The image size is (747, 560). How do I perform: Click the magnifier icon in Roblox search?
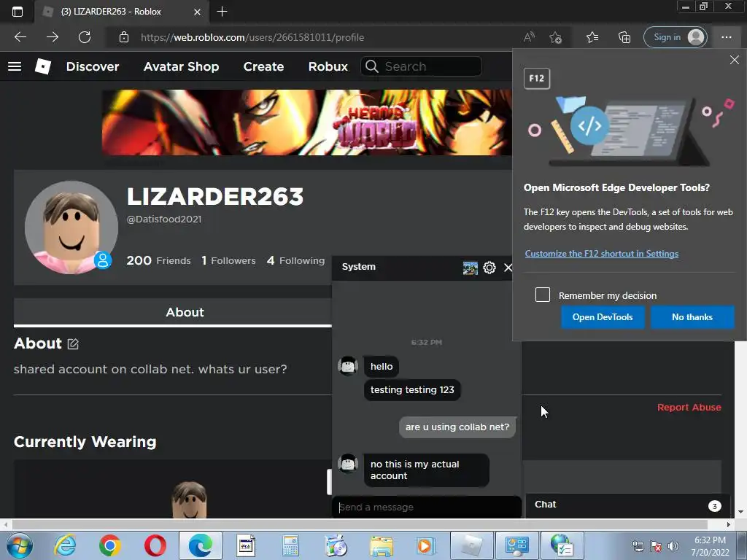(x=371, y=66)
